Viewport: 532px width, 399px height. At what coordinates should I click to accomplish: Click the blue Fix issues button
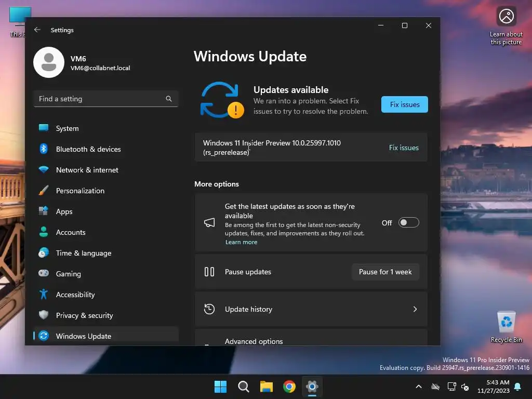(x=404, y=104)
